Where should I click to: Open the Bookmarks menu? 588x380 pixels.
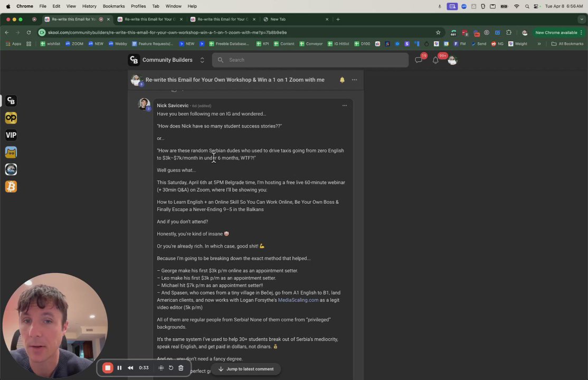[x=113, y=6]
